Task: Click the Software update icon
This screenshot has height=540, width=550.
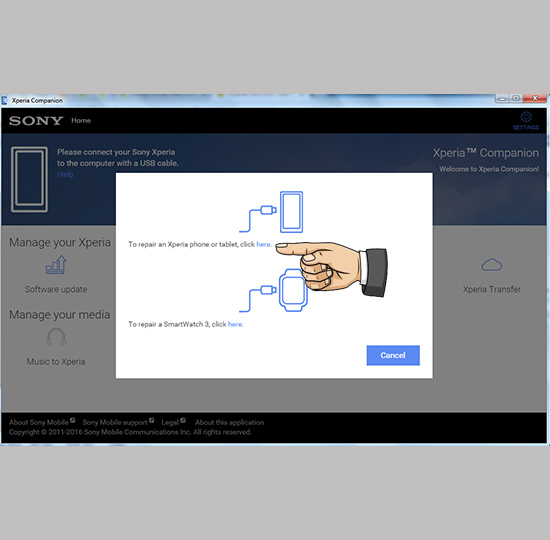Action: 56,265
